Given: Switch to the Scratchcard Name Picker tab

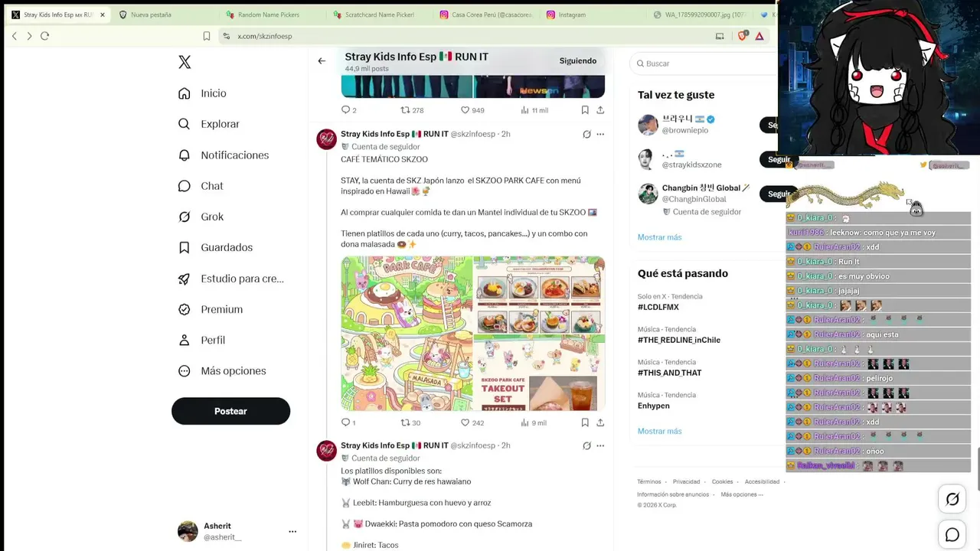Looking at the screenshot, I should point(379,15).
